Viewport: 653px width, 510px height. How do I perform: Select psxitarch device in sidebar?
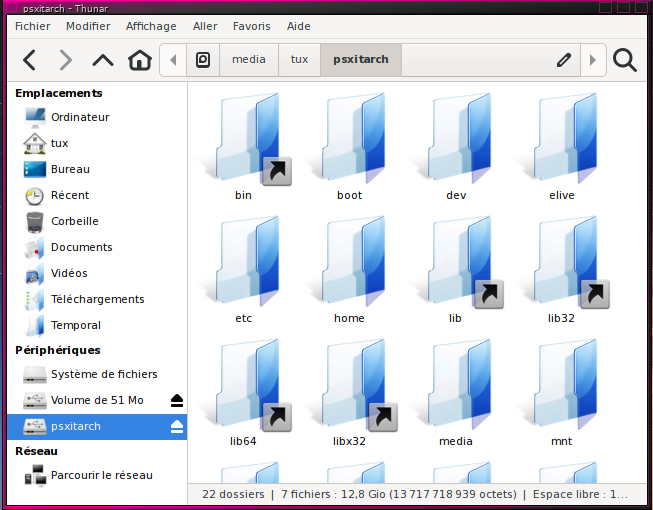[x=97, y=427]
